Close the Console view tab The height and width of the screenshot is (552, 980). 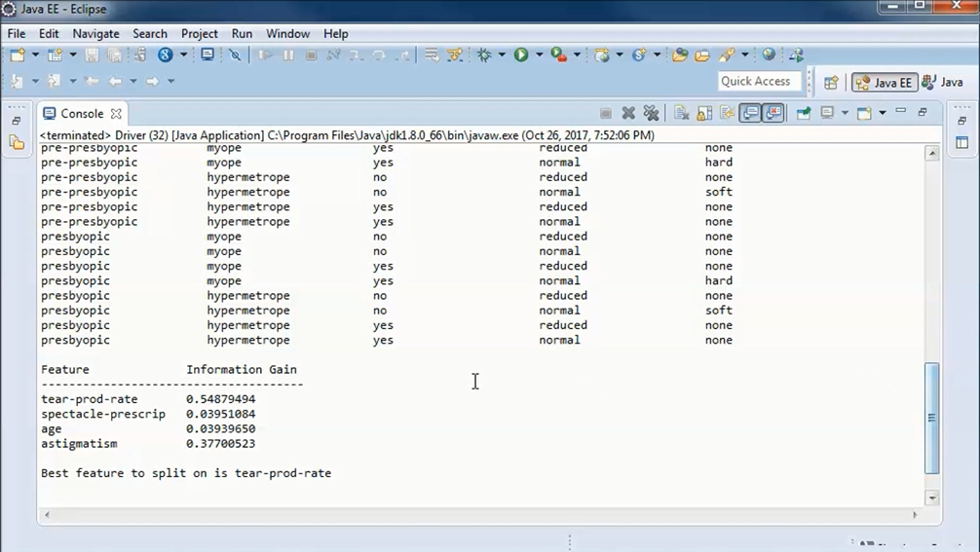click(x=116, y=114)
